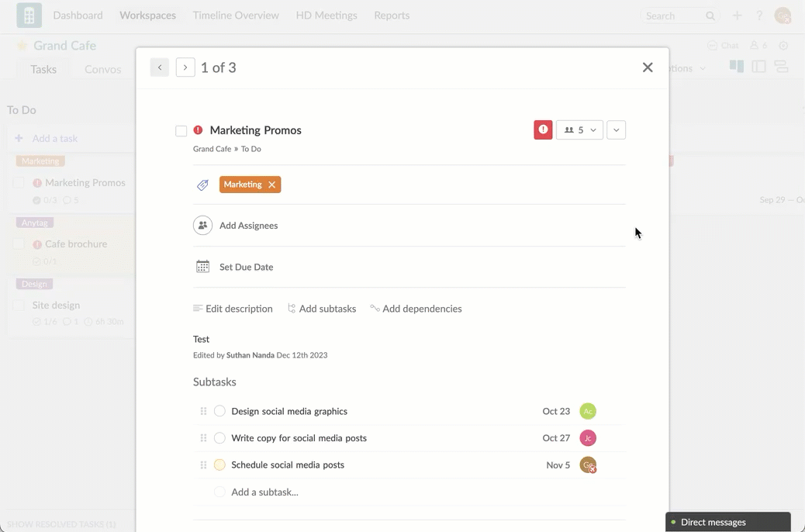Click the orange Marketing tag
Image resolution: width=805 pixels, height=532 pixels.
click(x=243, y=185)
